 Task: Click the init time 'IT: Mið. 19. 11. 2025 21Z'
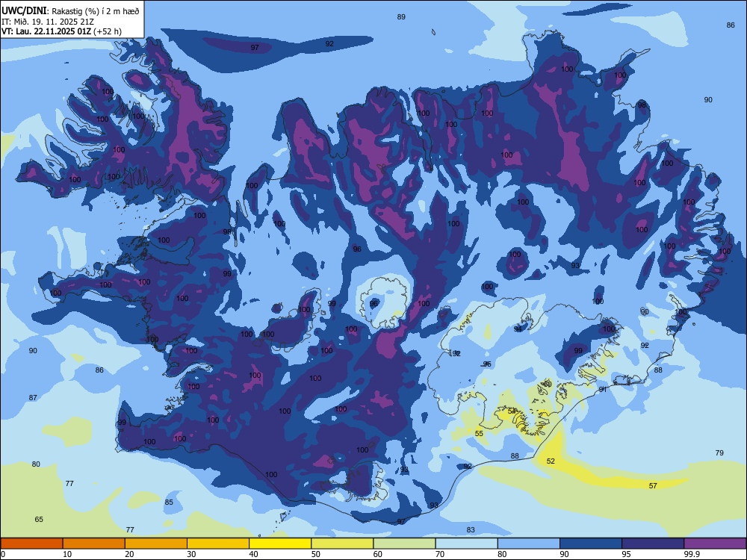(x=48, y=22)
